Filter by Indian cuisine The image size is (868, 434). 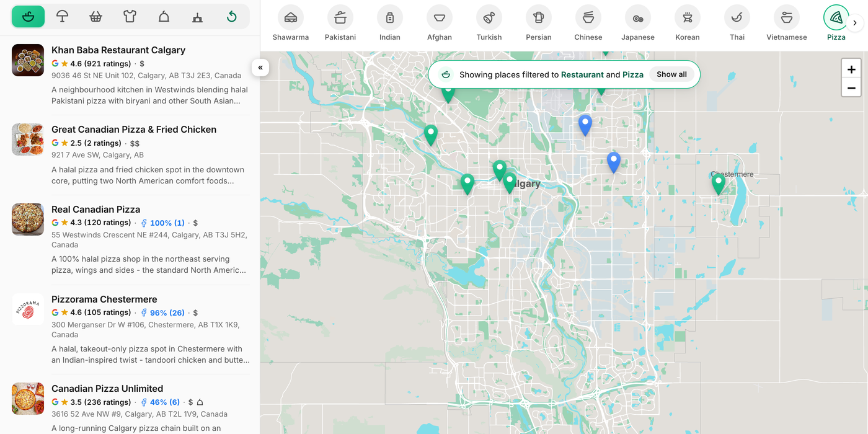[x=390, y=24]
